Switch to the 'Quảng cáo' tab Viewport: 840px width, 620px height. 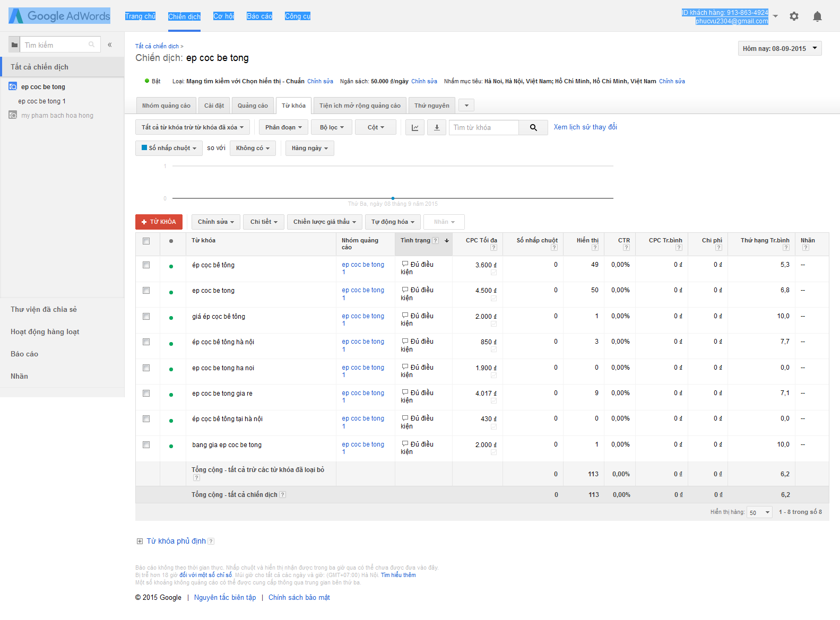click(253, 106)
